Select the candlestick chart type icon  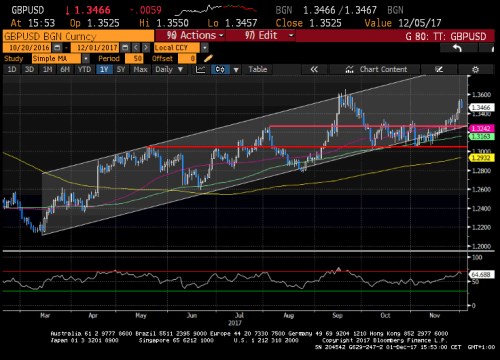coord(220,69)
